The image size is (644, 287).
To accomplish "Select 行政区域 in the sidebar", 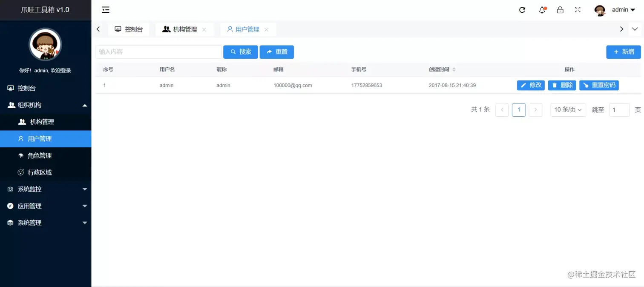I will (x=46, y=172).
